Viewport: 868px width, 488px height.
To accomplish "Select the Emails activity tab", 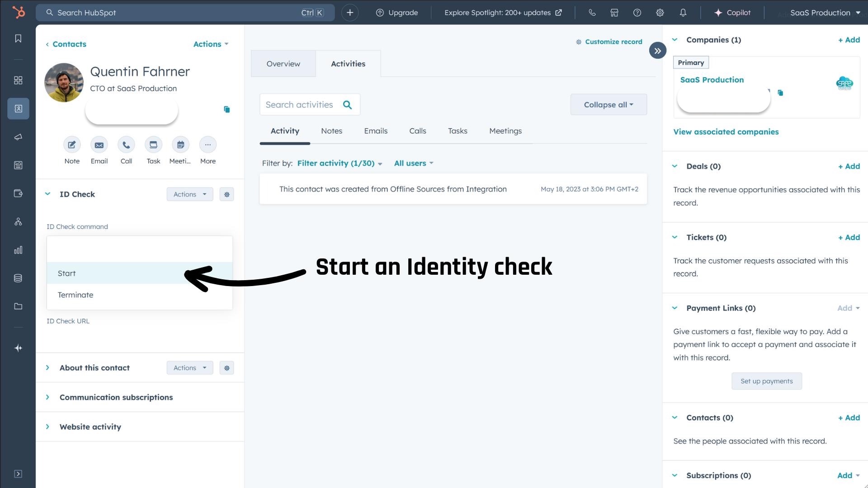I will tap(375, 131).
